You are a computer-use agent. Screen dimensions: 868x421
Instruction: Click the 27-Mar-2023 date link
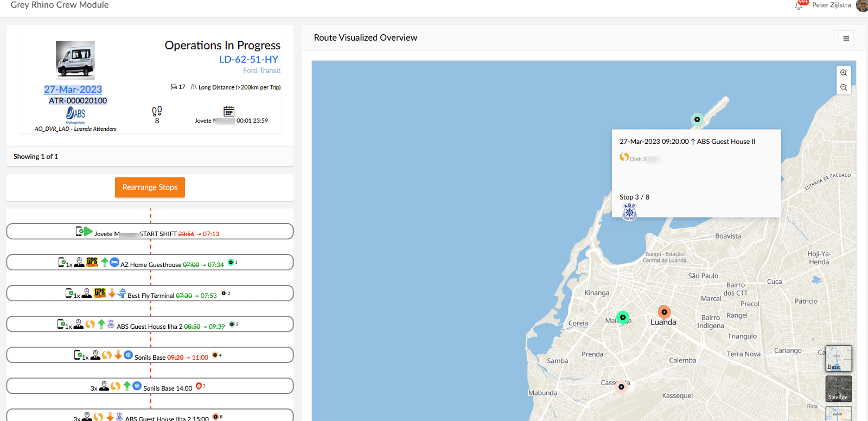[73, 90]
